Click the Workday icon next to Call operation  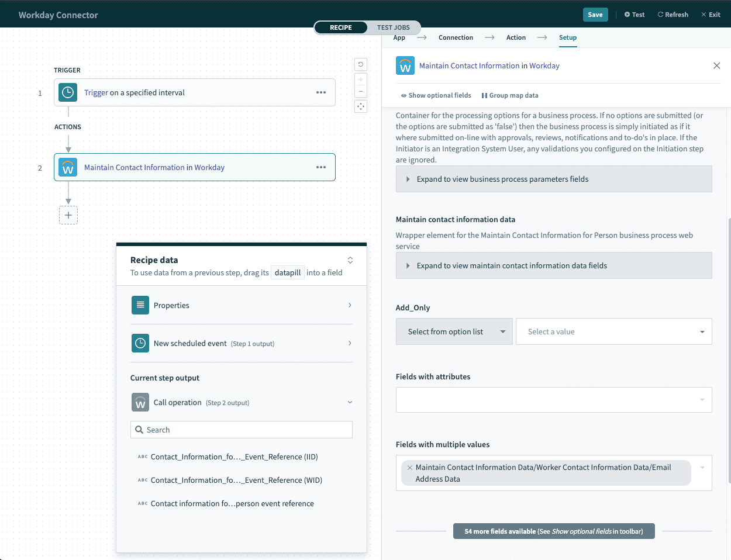140,402
